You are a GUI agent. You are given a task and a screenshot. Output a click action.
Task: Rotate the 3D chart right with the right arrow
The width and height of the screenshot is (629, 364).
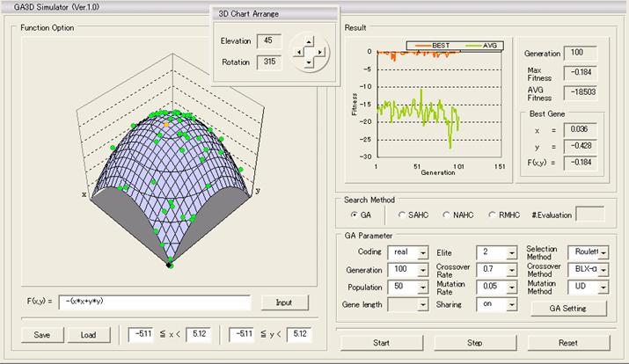point(319,52)
